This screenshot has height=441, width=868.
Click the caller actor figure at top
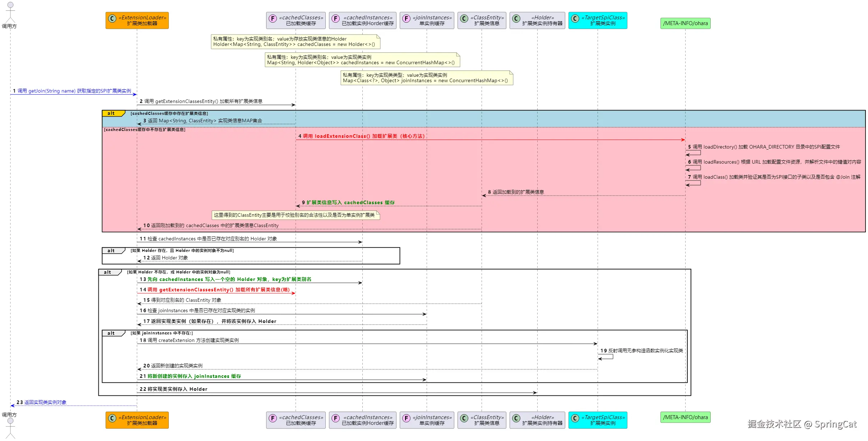[10, 11]
